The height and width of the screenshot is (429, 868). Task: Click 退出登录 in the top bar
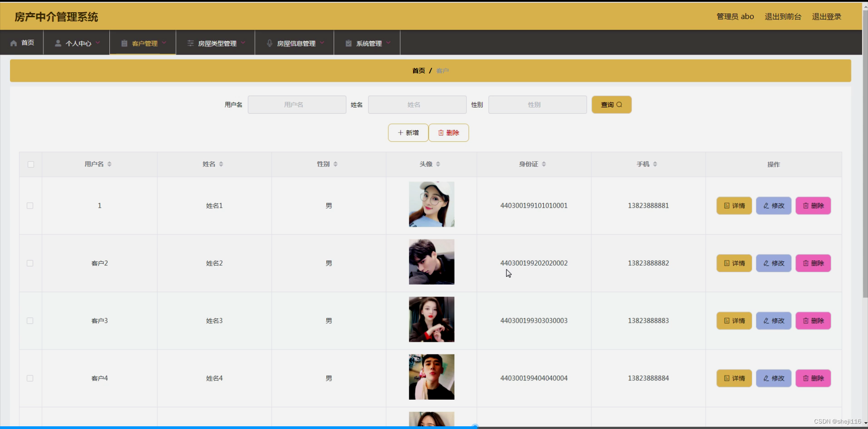tap(827, 16)
